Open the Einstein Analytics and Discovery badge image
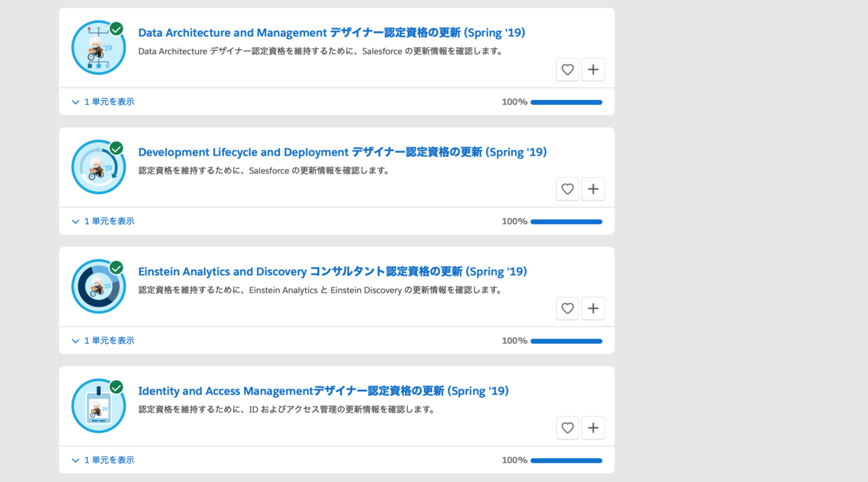 98,287
